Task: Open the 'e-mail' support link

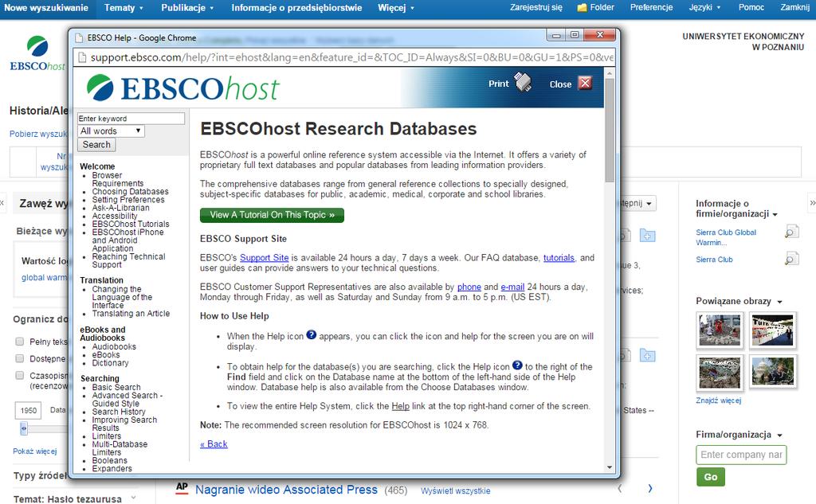Action: coord(512,287)
